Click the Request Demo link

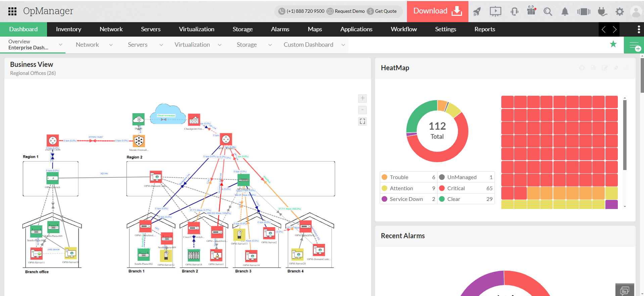tap(349, 11)
